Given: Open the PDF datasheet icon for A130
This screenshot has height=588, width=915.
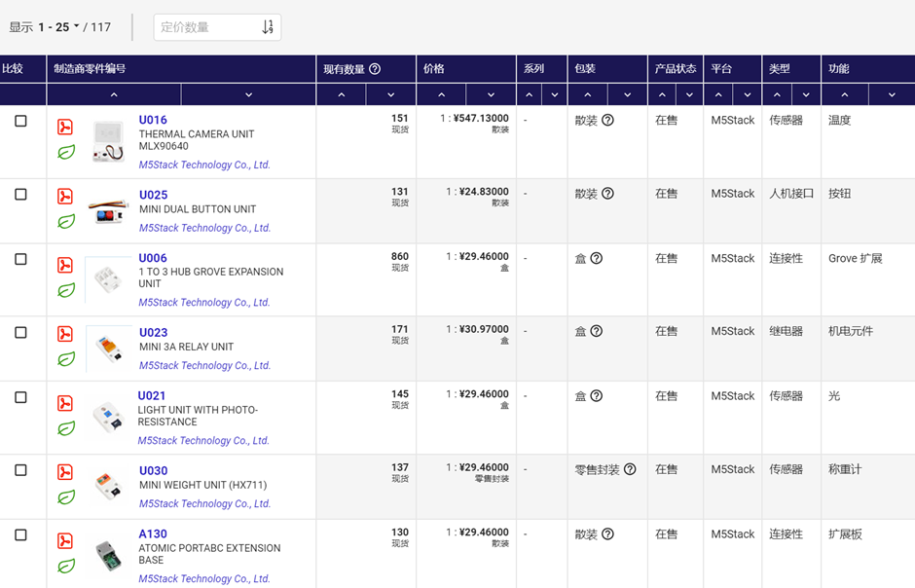Looking at the screenshot, I should point(65,541).
